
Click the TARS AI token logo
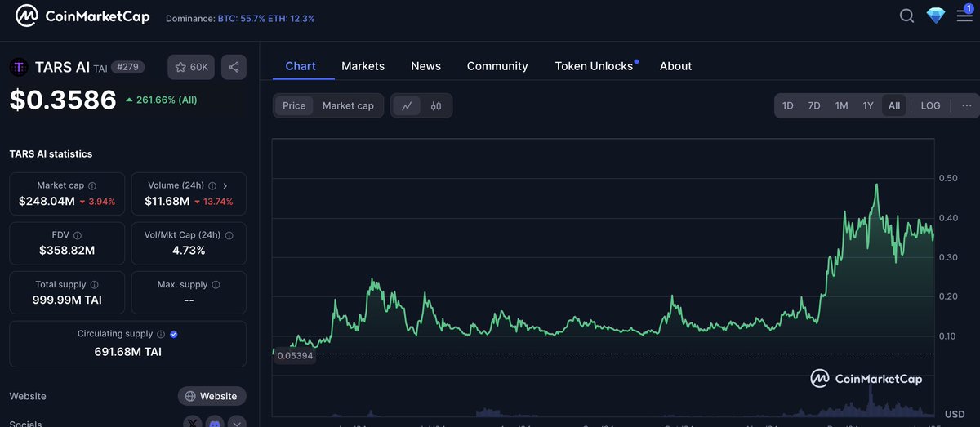[x=19, y=67]
